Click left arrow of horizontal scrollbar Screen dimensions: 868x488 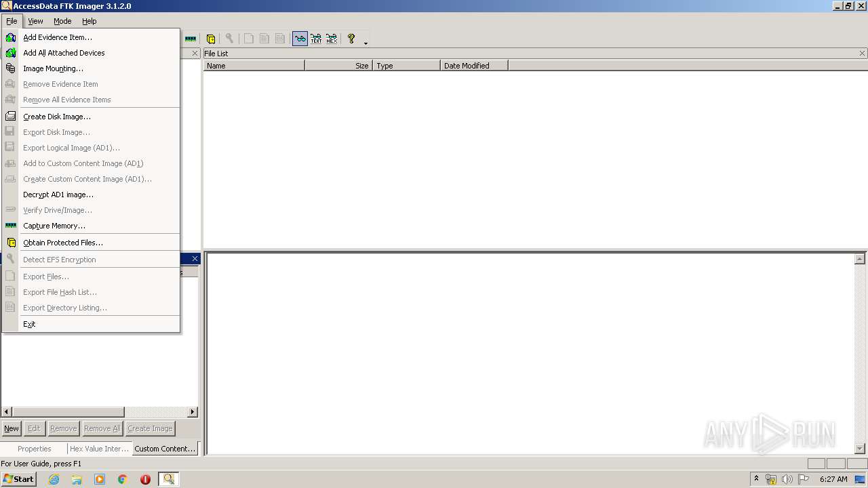pyautogui.click(x=6, y=411)
